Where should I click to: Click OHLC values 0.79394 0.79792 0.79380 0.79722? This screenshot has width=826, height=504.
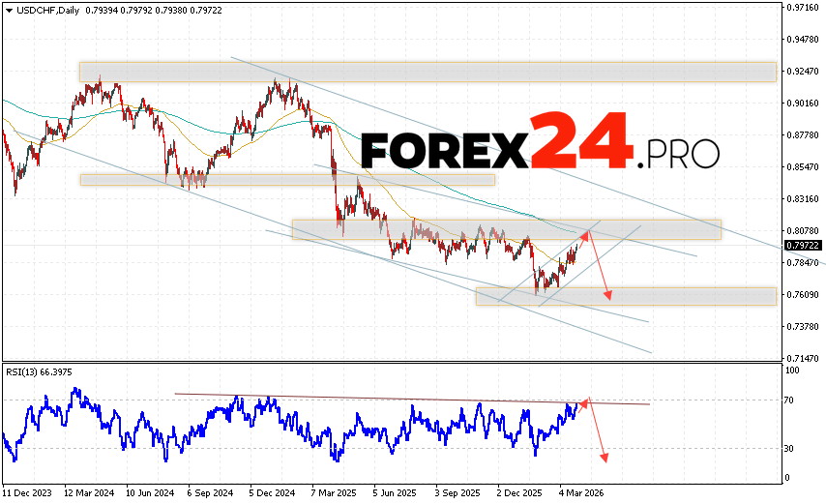[154, 11]
